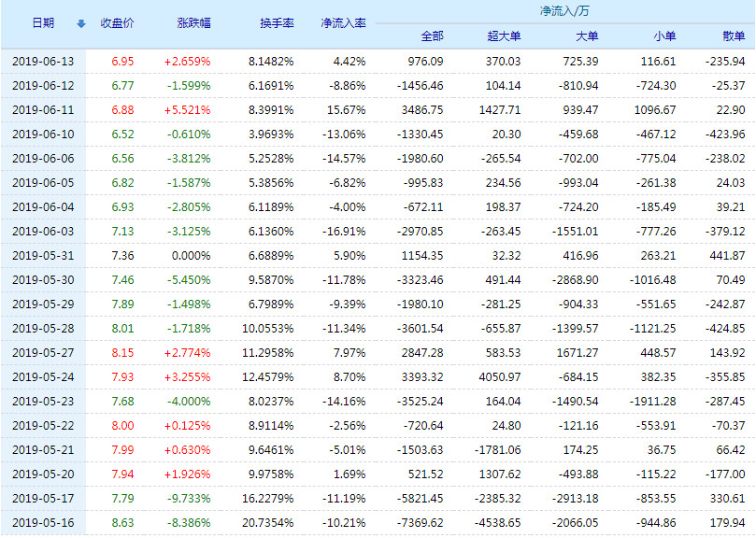The height and width of the screenshot is (538, 756).
Task: Click closing price 8.63
Action: click(x=122, y=522)
